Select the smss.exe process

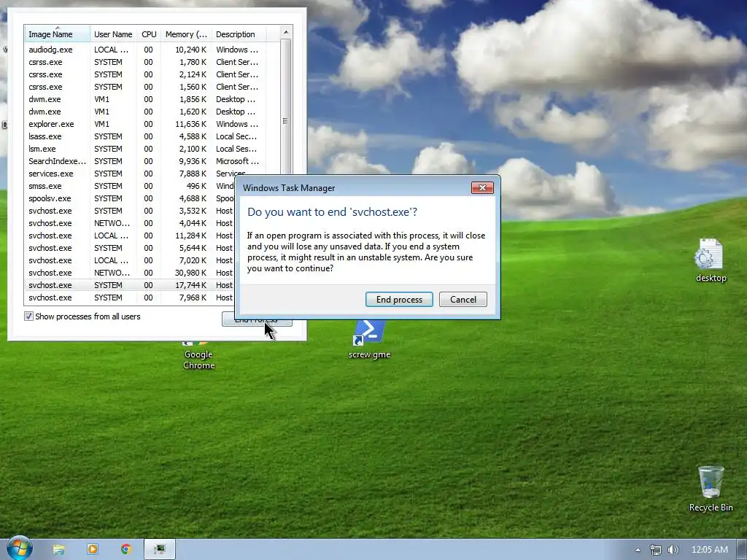(x=130, y=186)
